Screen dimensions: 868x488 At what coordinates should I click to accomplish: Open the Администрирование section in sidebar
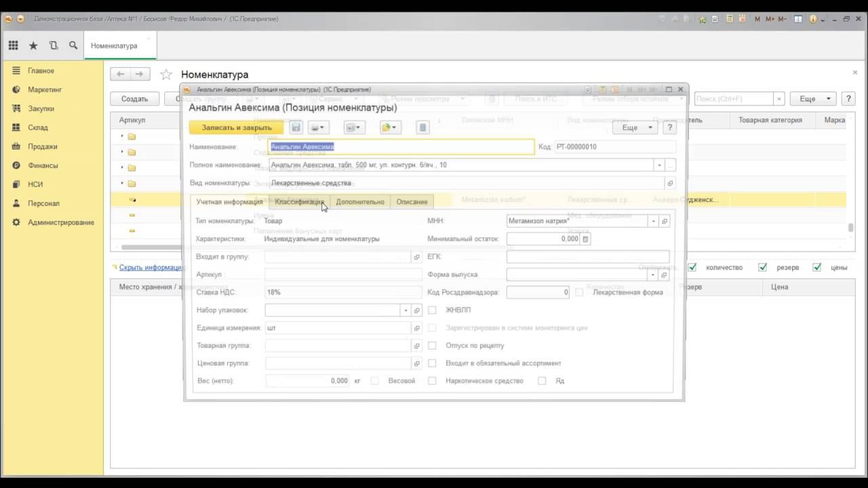click(61, 222)
